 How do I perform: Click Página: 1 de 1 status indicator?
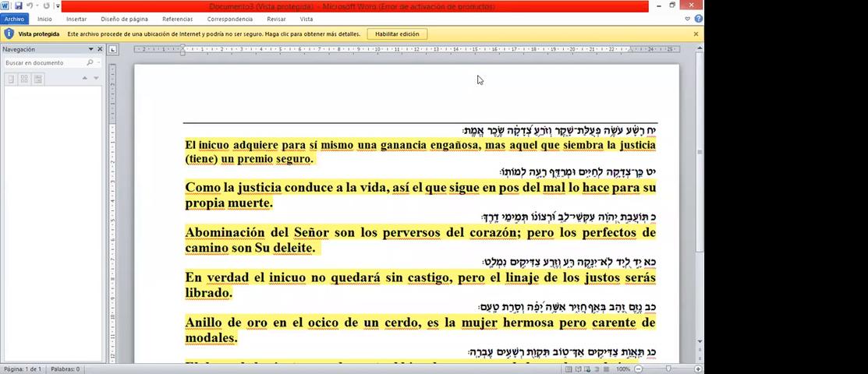[23, 369]
